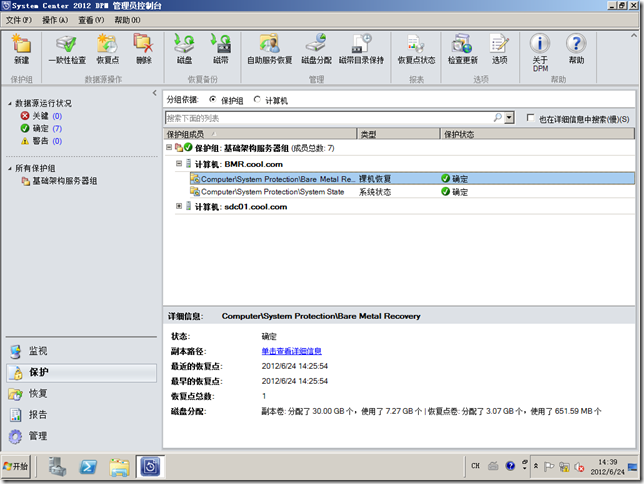Run 一致性检查 from the toolbar
Image resolution: width=644 pixels, height=484 pixels.
click(x=67, y=49)
